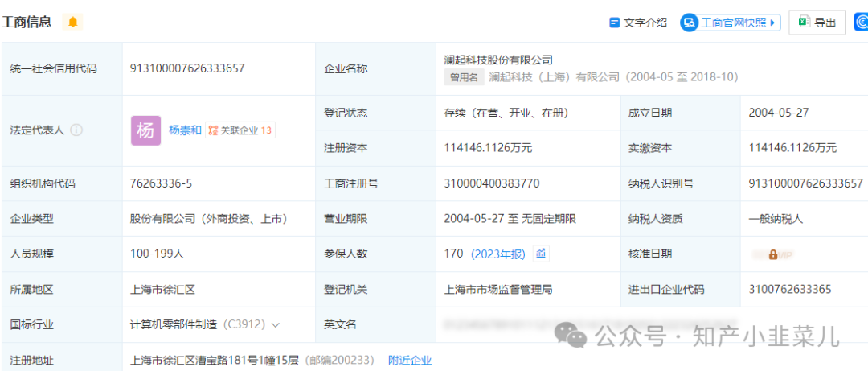Viewport: 868px width, 371px height.
Task: Click the info icon beside 法定代表人
Action: 76,130
